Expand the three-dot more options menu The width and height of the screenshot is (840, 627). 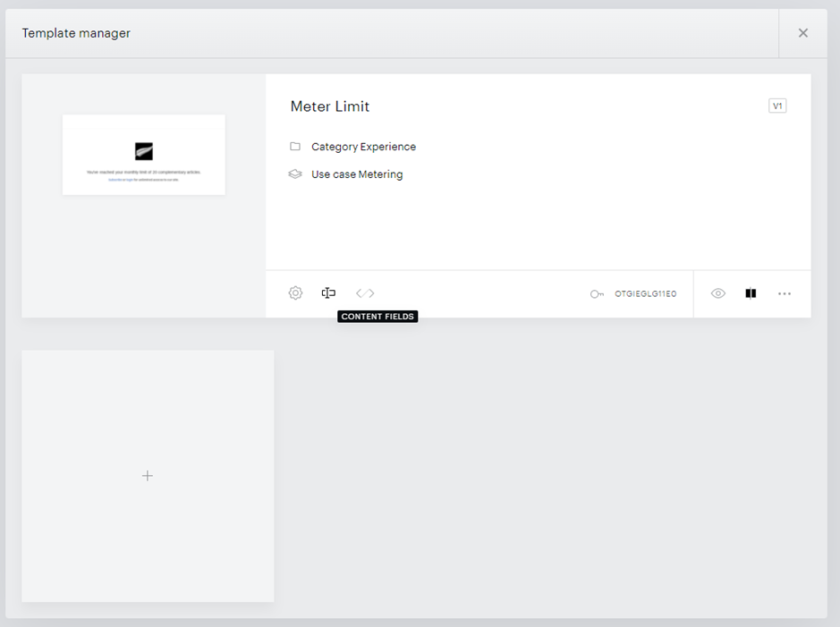click(785, 293)
